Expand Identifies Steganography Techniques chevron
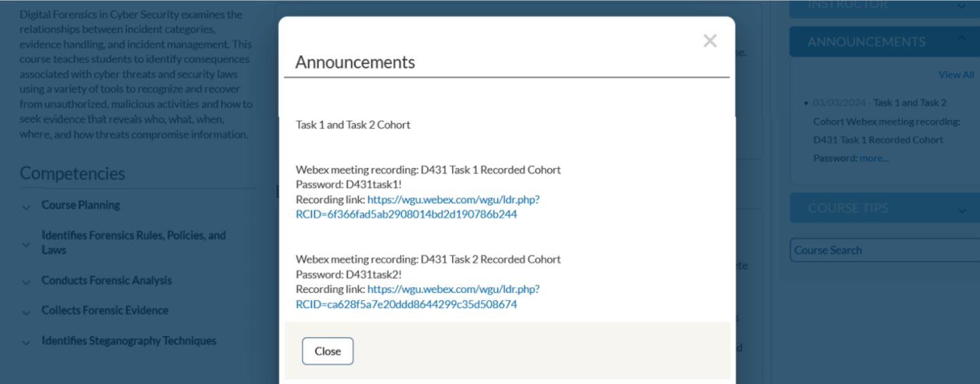Viewport: 980px width, 384px height. click(x=26, y=342)
